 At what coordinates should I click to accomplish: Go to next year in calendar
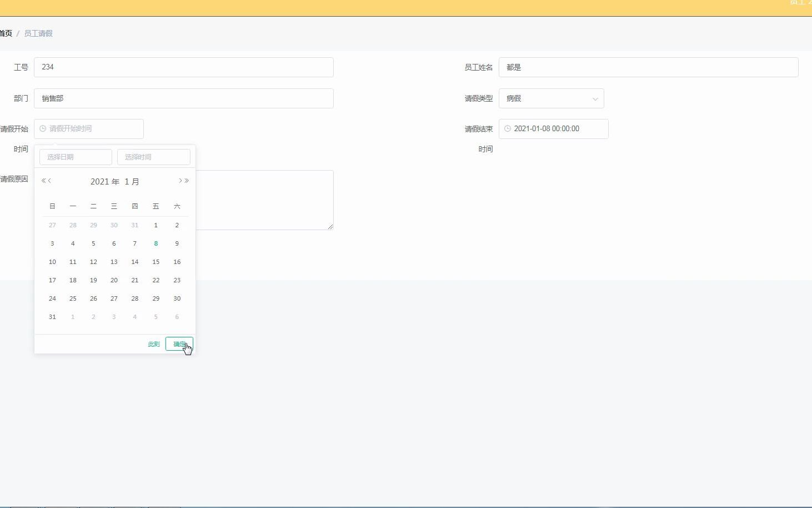[x=187, y=181]
